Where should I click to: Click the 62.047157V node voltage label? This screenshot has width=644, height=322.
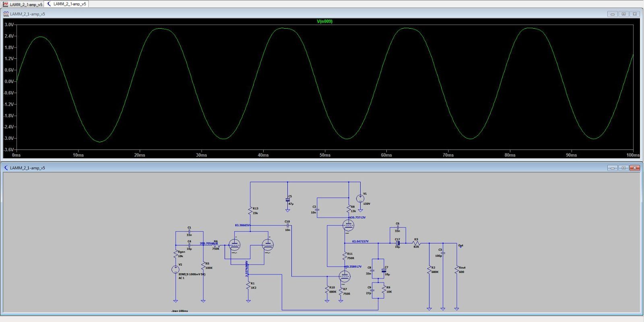pos(360,241)
